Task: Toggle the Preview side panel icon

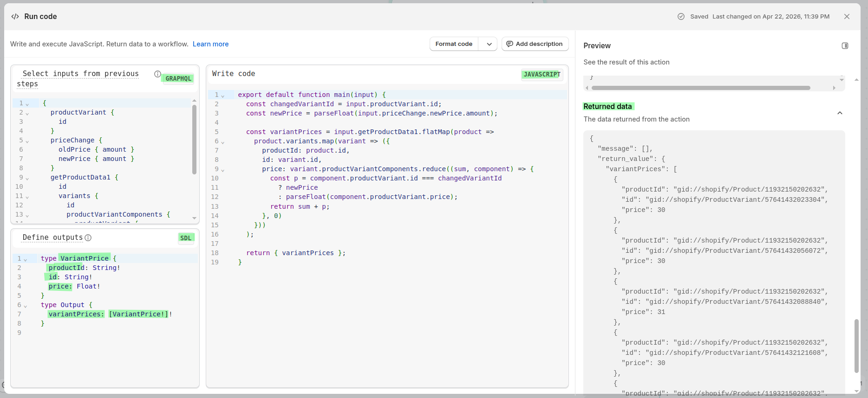Action: coord(845,45)
